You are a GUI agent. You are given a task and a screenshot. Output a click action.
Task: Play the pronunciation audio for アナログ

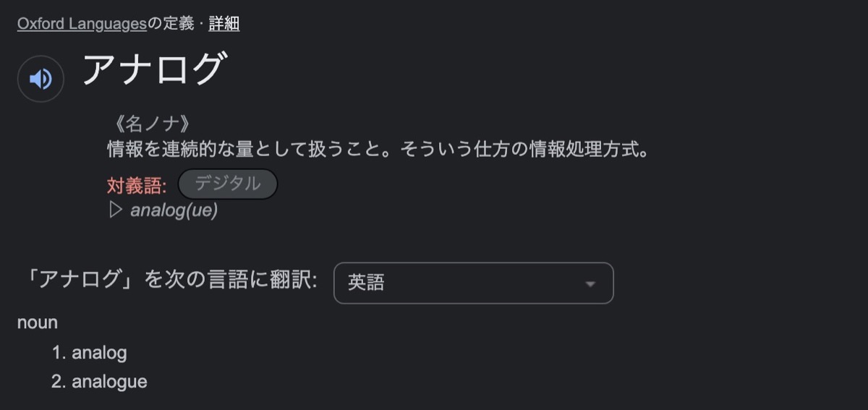[x=41, y=79]
